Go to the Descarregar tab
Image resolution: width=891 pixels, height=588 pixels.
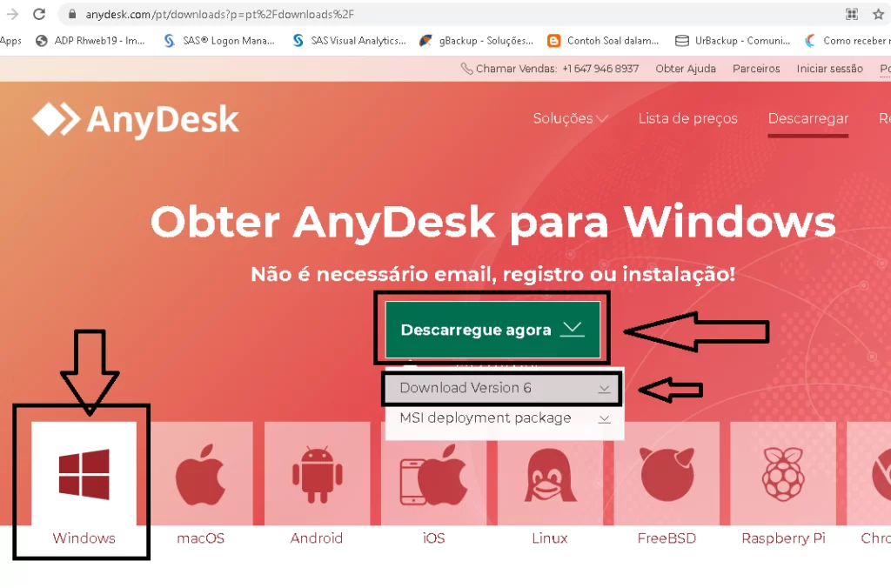[x=808, y=118]
